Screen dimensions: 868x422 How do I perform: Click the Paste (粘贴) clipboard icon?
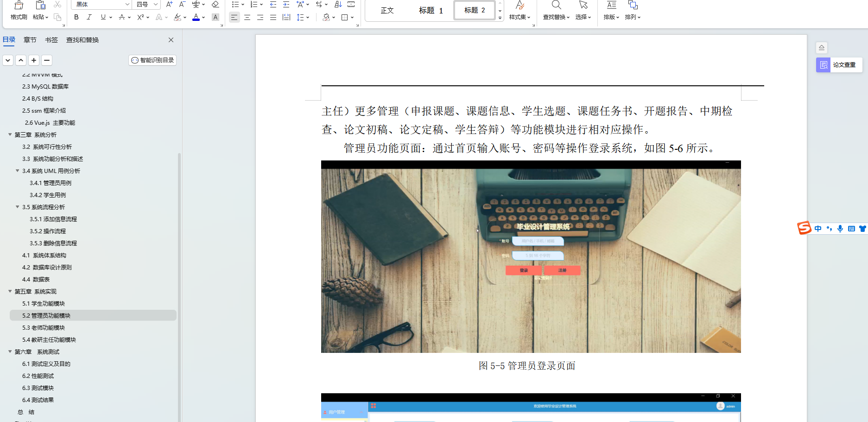click(40, 6)
